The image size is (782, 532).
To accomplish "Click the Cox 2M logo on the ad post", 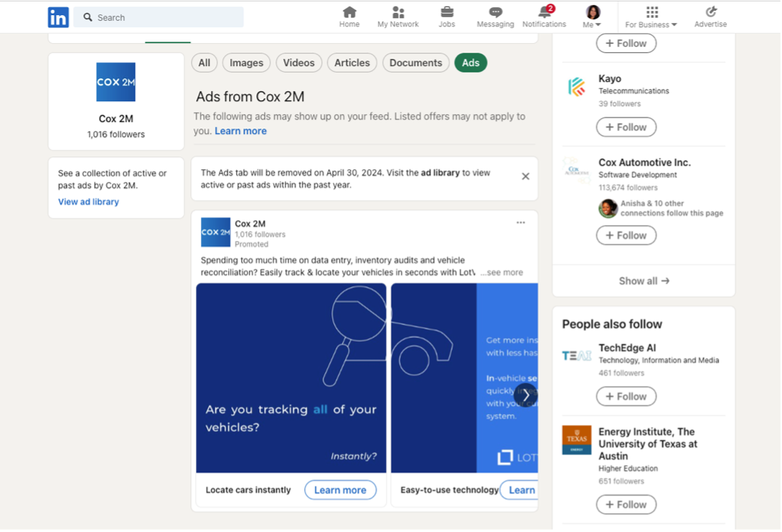I will [215, 232].
